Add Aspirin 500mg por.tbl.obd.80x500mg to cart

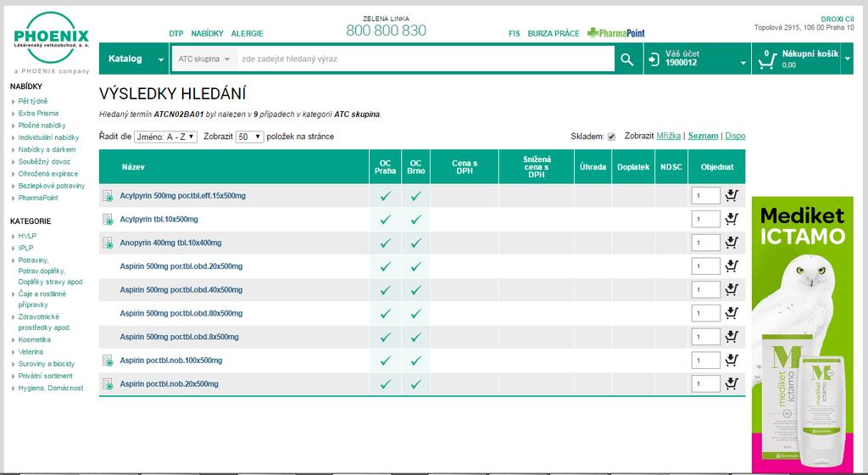coord(732,313)
